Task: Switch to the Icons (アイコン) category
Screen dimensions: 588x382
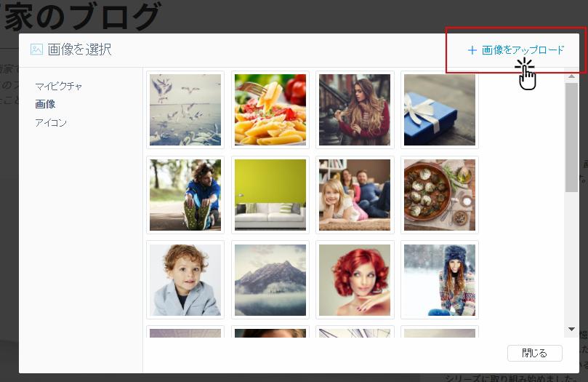Action: (51, 123)
